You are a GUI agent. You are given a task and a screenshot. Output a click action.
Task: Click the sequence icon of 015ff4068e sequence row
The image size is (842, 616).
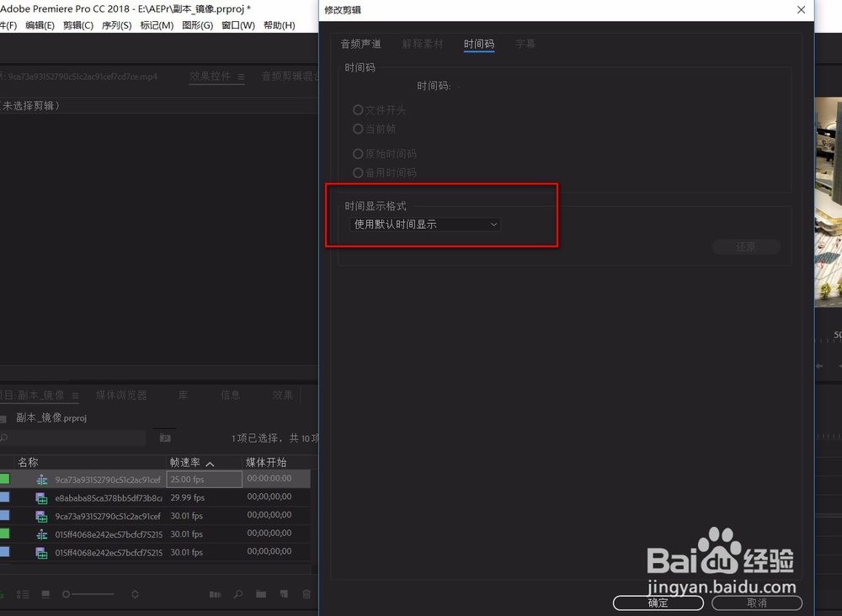point(42,534)
